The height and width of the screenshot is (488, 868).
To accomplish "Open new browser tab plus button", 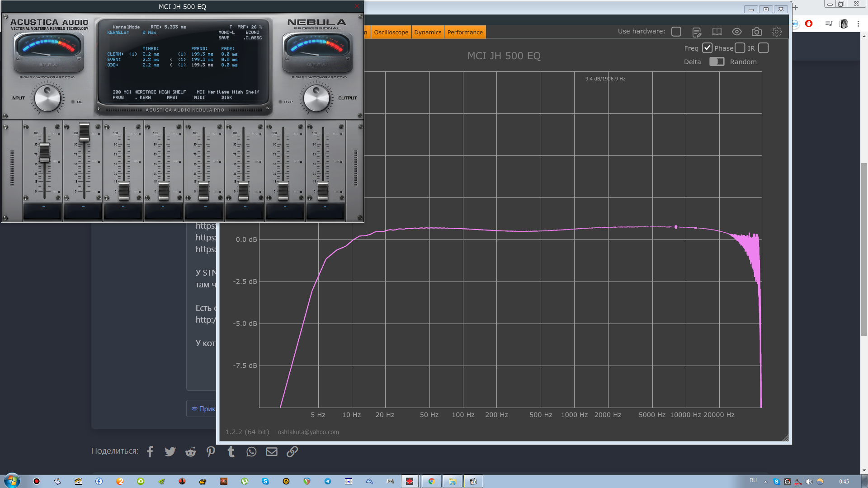I will coord(795,8).
